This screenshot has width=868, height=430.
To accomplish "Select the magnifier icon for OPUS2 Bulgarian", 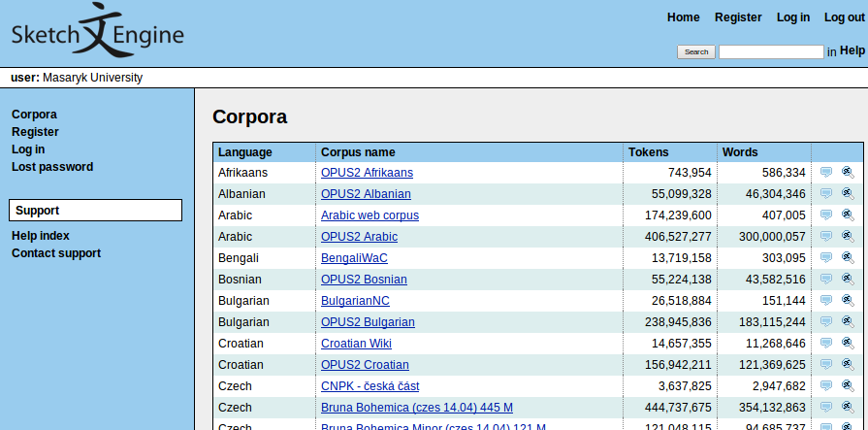I will 848,321.
